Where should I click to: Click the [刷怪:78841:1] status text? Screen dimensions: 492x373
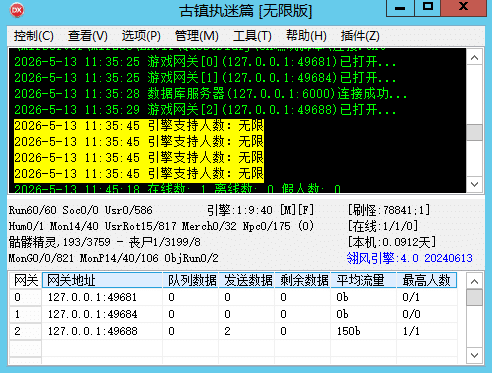coord(389,210)
